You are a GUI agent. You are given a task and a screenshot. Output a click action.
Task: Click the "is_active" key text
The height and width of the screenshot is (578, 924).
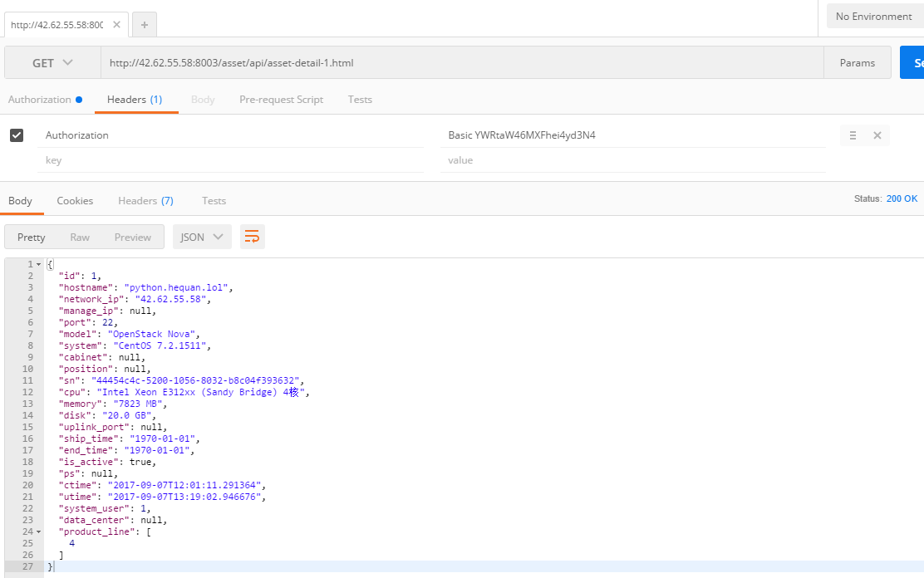[88, 462]
